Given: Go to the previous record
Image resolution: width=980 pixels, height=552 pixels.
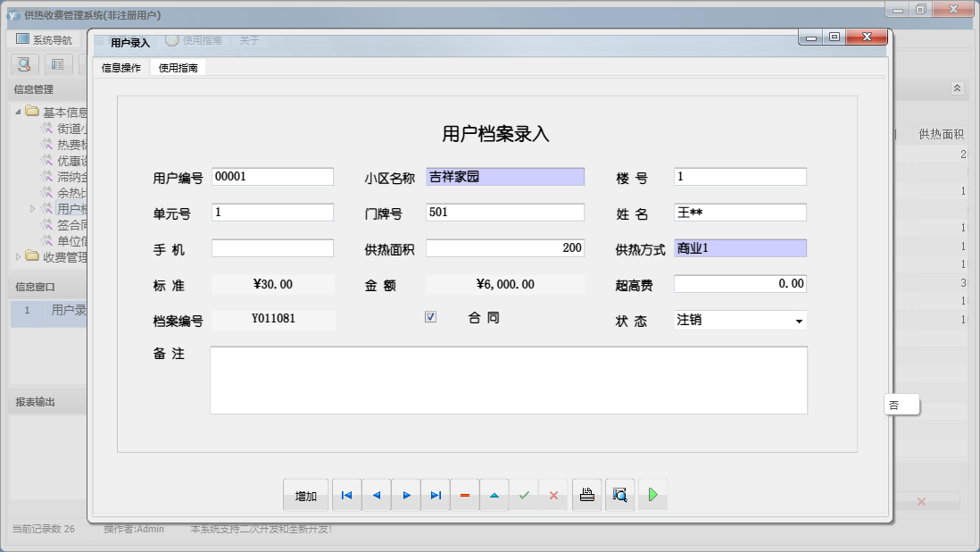Looking at the screenshot, I should (376, 496).
